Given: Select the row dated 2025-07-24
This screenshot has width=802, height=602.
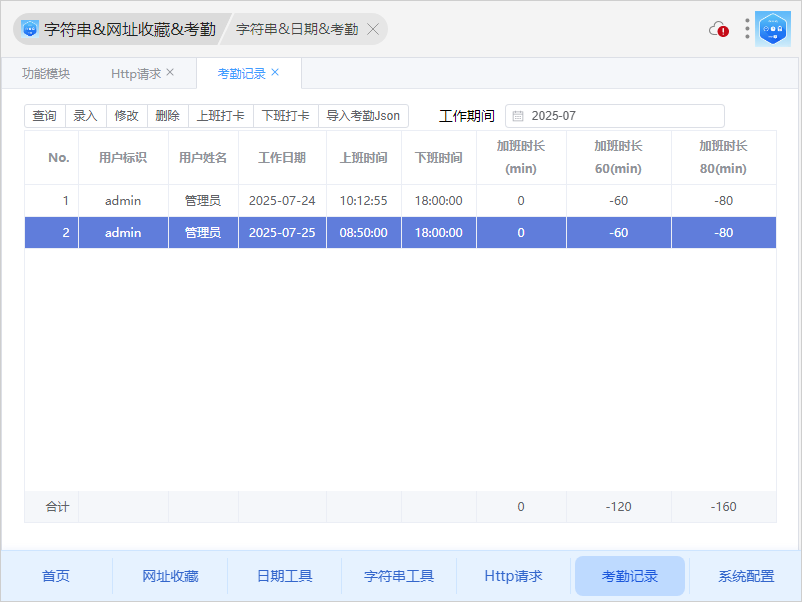Looking at the screenshot, I should 400,201.
